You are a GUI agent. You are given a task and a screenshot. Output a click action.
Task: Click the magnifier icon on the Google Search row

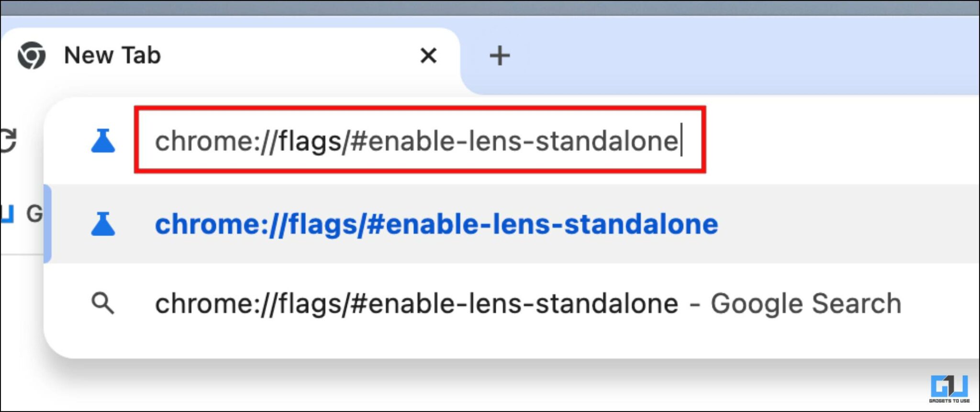103,303
